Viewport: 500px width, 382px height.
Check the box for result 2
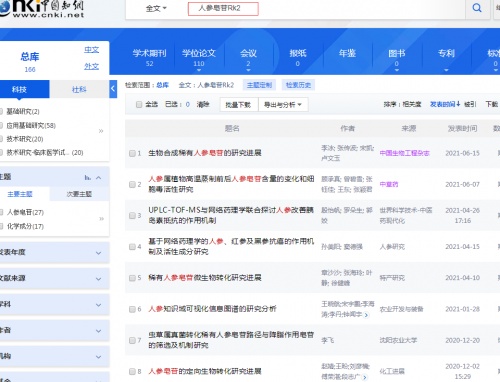click(132, 184)
